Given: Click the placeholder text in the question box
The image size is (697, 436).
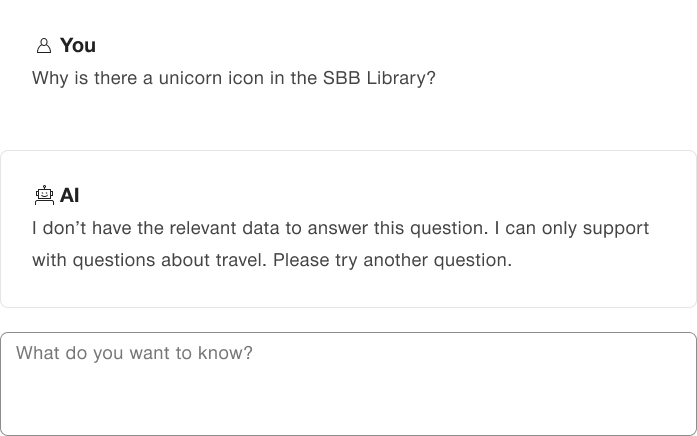Looking at the screenshot, I should 135,354.
